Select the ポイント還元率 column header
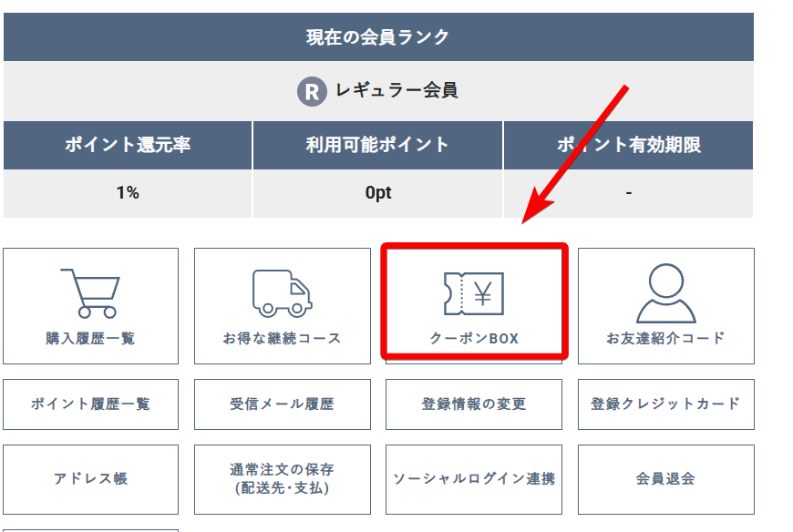 [x=128, y=145]
